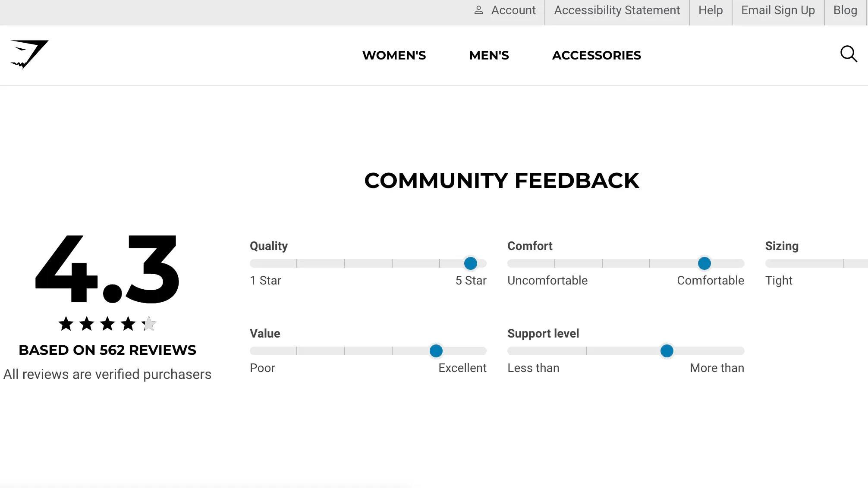
Task: Open Email Sign Up link
Action: click(778, 10)
